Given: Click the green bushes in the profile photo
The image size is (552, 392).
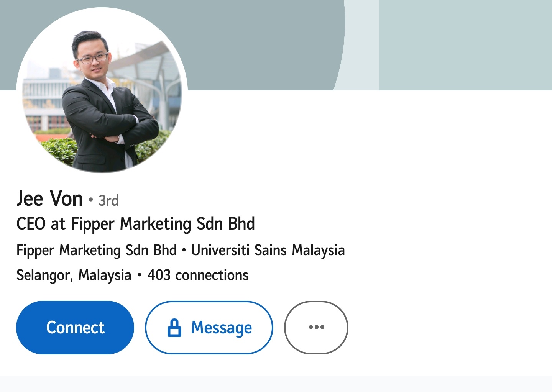Looking at the screenshot, I should coord(58,151).
